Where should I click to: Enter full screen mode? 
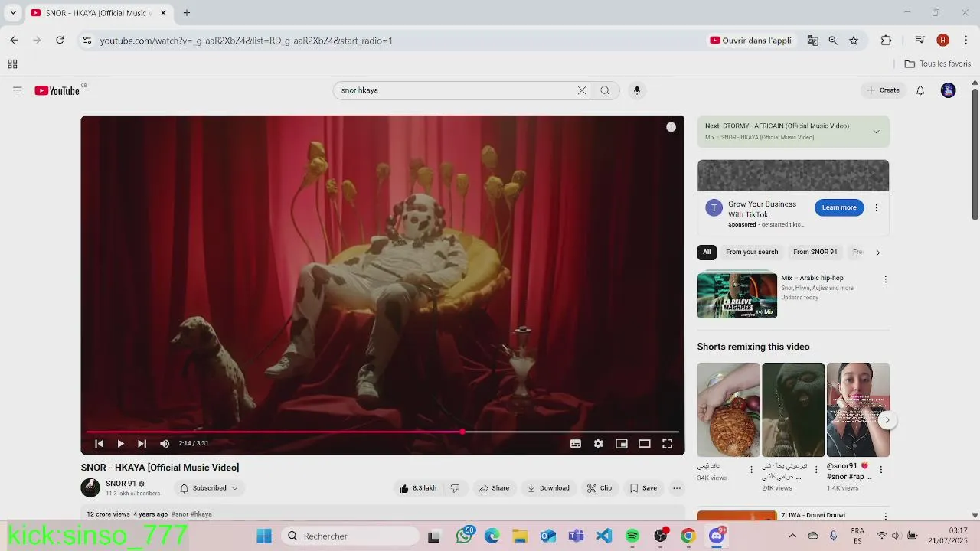point(668,443)
